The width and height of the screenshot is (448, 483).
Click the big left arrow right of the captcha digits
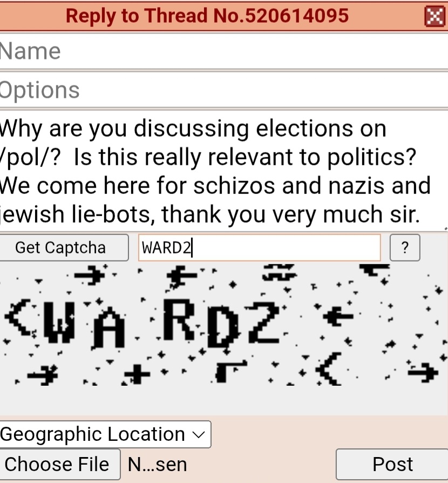point(338,316)
